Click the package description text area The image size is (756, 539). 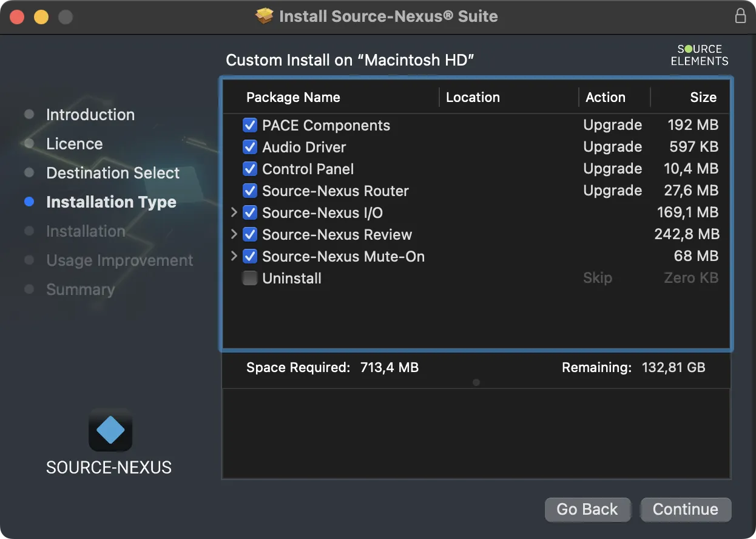(476, 433)
